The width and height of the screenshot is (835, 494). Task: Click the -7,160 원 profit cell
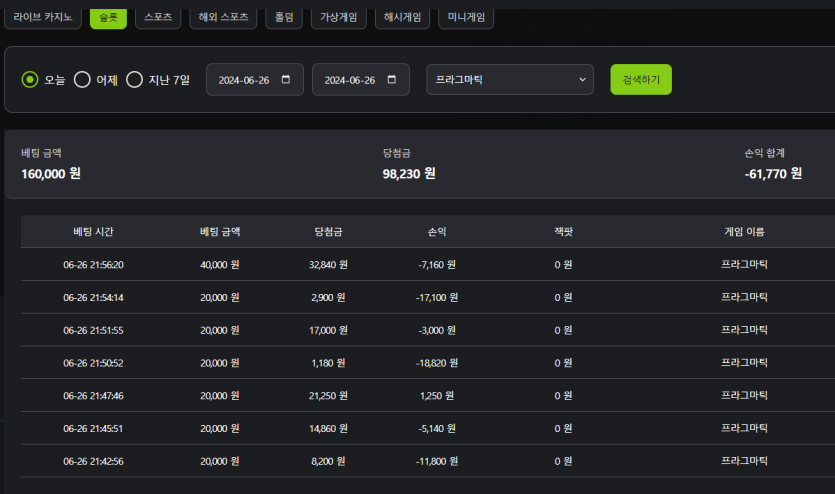(437, 265)
